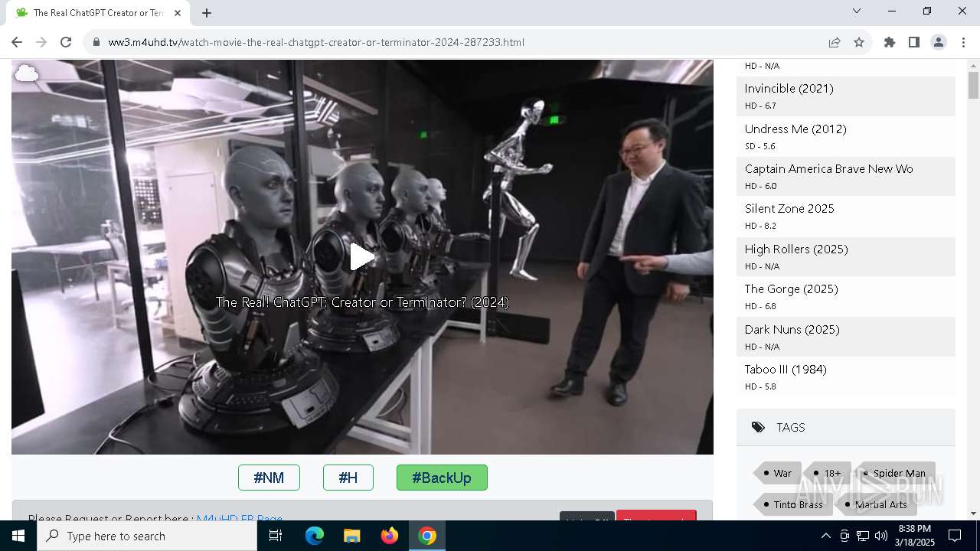Click the video title overlay text
This screenshot has width=980, height=551.
[x=362, y=302]
